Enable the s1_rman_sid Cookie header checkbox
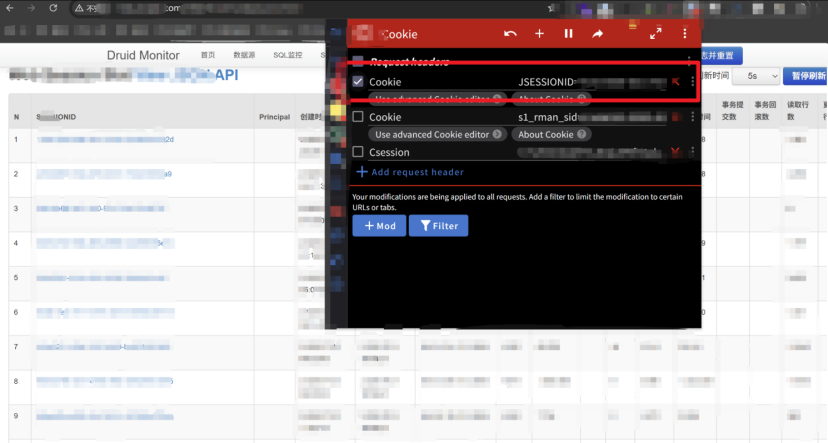Screen dimensions: 828x443 pyautogui.click(x=358, y=117)
